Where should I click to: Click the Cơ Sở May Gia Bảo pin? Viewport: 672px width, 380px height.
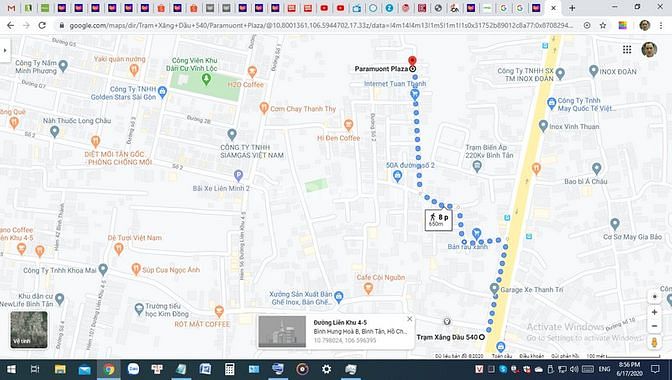coord(615,224)
